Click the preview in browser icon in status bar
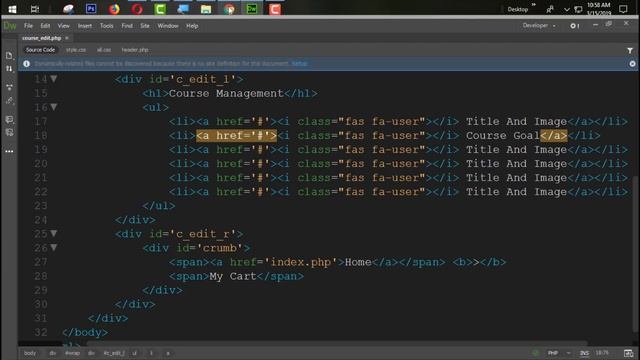 coord(628,353)
